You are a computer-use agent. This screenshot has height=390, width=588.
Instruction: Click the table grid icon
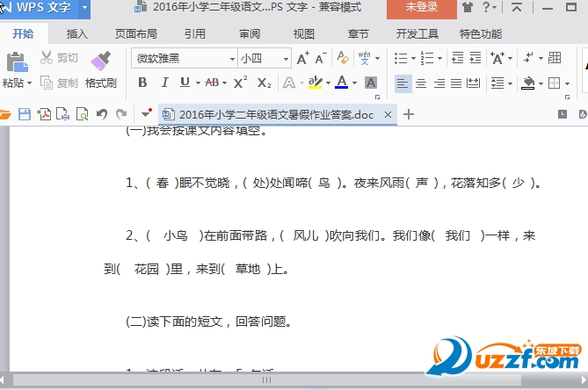[555, 58]
